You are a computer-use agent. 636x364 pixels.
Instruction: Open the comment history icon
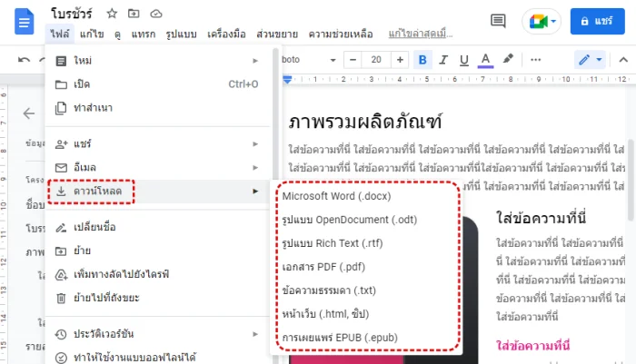click(x=498, y=21)
